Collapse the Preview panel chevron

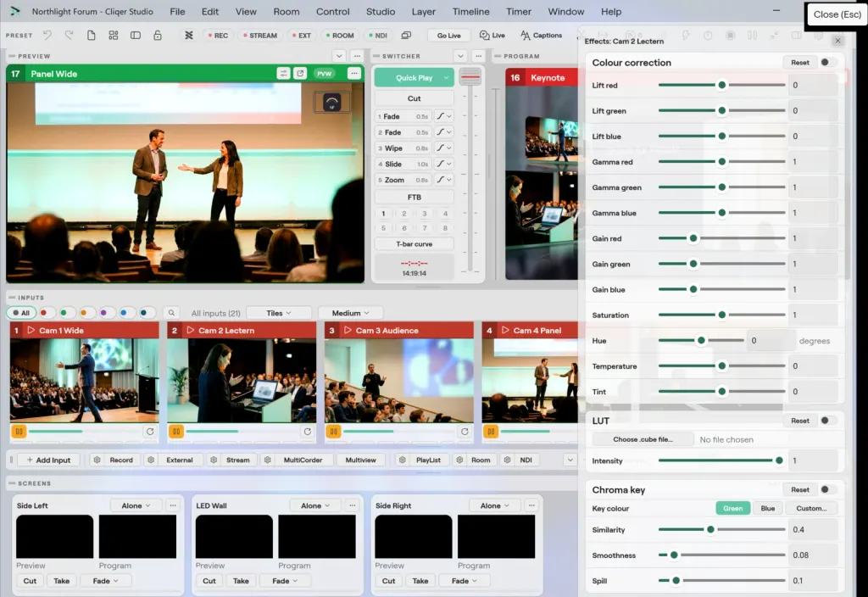[x=339, y=56]
